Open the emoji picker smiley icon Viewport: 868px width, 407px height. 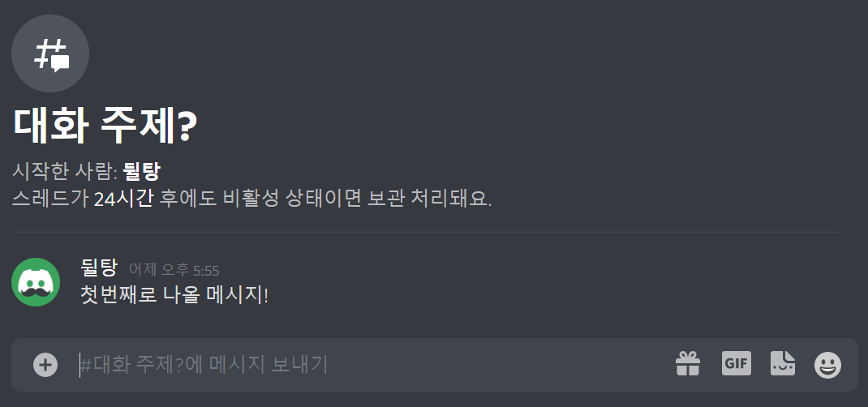827,366
